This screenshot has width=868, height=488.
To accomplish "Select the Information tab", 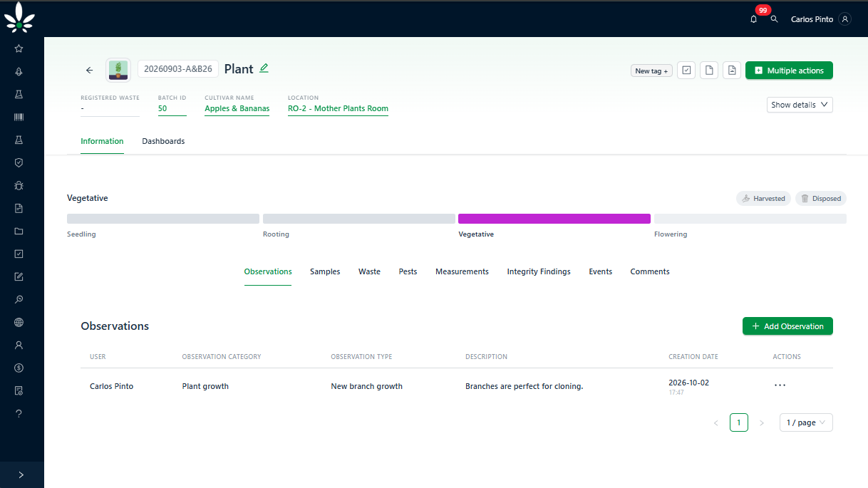I will click(x=102, y=141).
